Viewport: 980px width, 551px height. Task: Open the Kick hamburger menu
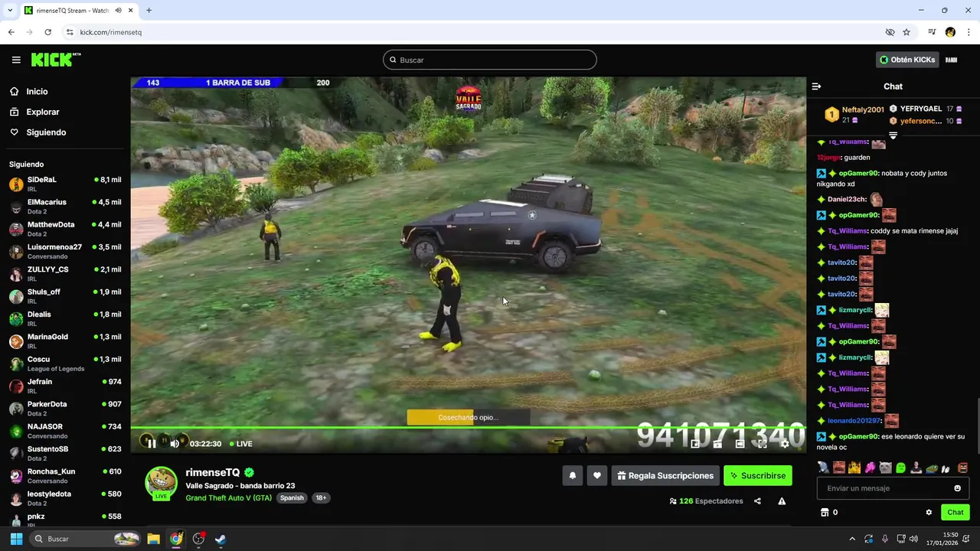[x=16, y=60]
